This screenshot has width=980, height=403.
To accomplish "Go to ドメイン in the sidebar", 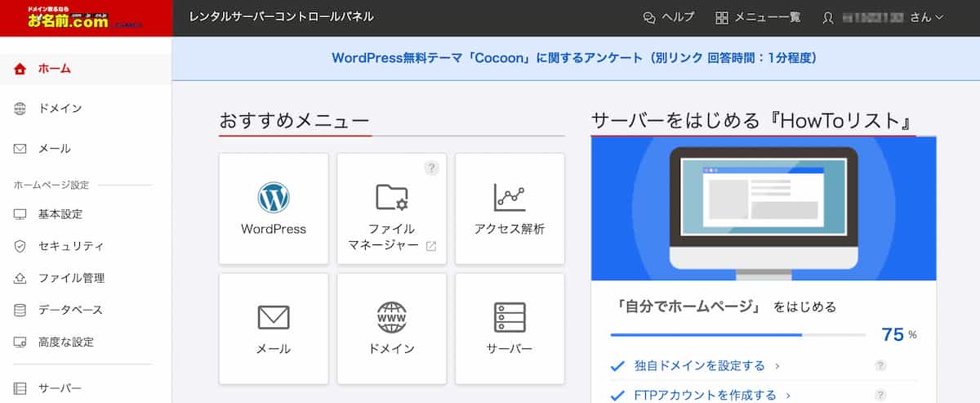I will tap(60, 109).
